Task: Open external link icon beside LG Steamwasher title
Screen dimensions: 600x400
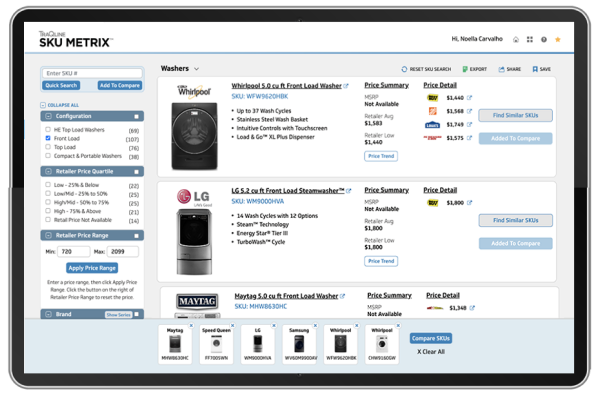Action: pyautogui.click(x=348, y=191)
